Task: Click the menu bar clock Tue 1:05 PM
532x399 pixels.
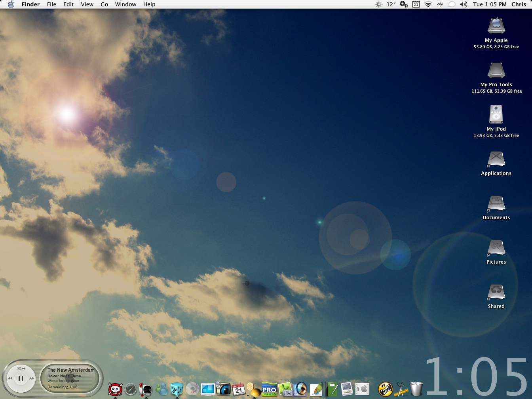Action: 489,4
